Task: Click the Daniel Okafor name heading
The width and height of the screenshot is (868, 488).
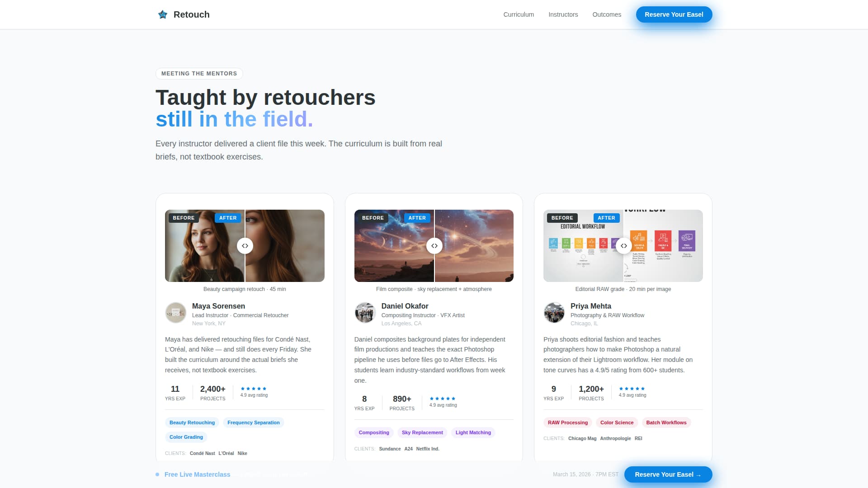Action: (x=405, y=306)
